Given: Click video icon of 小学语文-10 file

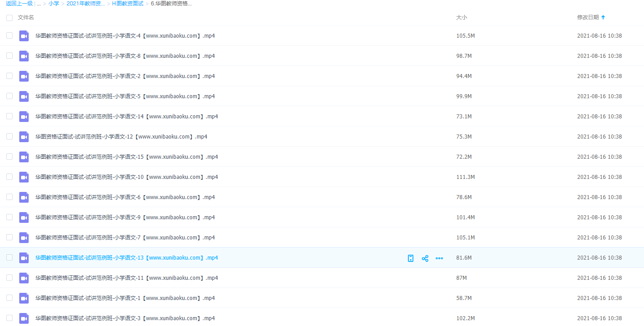Looking at the screenshot, I should pyautogui.click(x=24, y=177).
